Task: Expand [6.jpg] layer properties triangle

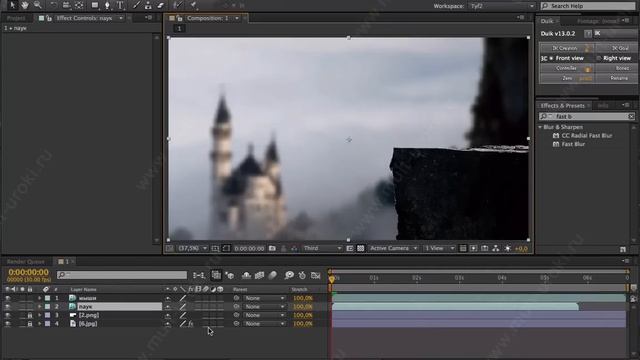Action: pos(39,324)
